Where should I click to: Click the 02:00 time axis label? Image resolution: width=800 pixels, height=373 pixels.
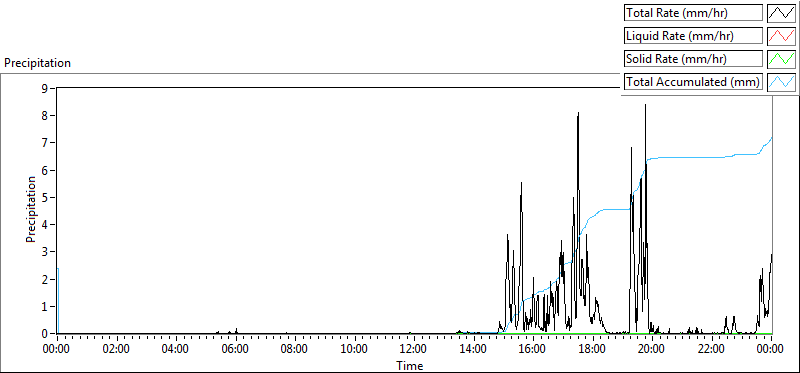pyautogui.click(x=117, y=350)
